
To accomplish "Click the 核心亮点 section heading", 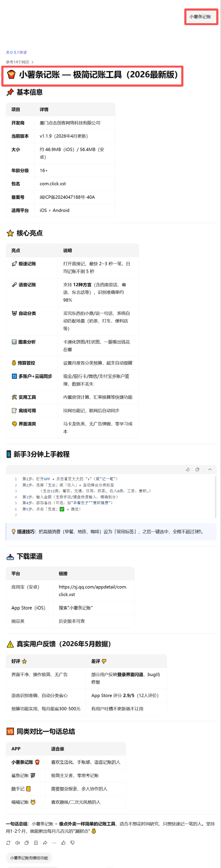I will (x=25, y=233).
